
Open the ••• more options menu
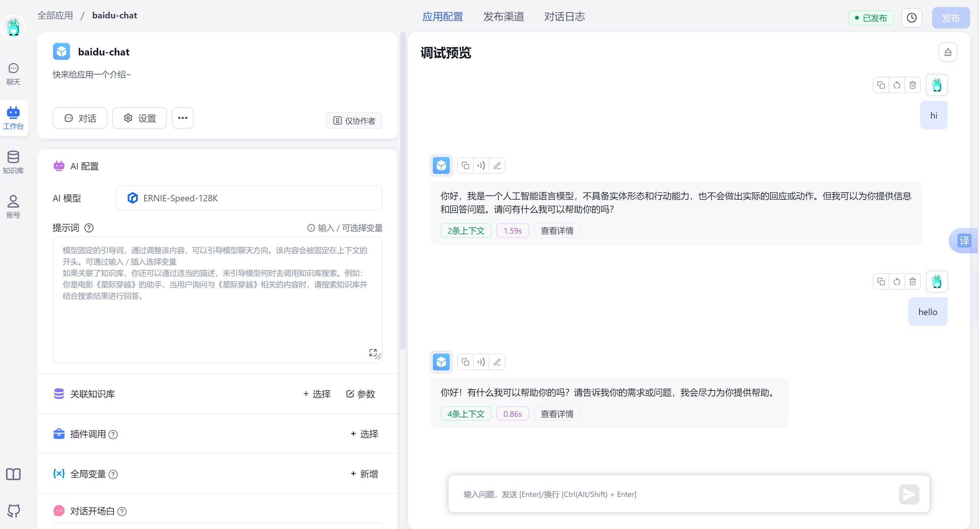(x=183, y=118)
